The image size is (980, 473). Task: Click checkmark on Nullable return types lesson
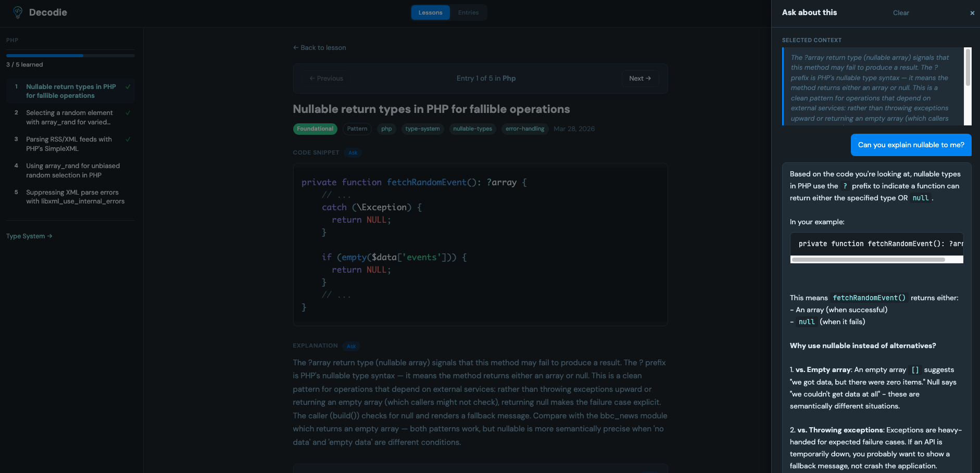pyautogui.click(x=128, y=87)
